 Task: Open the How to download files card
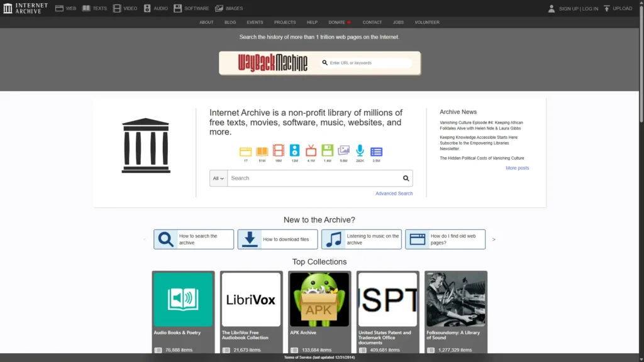tap(277, 239)
